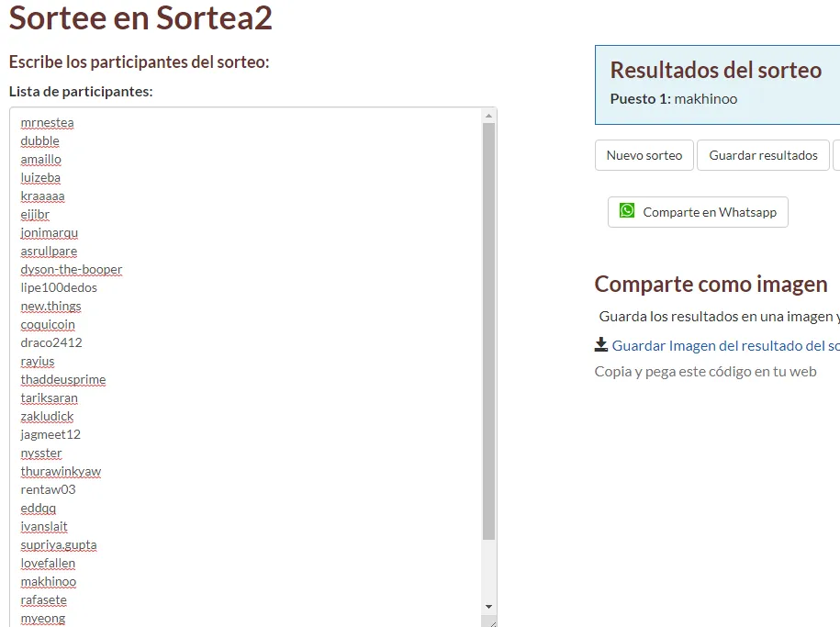840x627 pixels.
Task: Click on participant new.things
Action: (50, 306)
